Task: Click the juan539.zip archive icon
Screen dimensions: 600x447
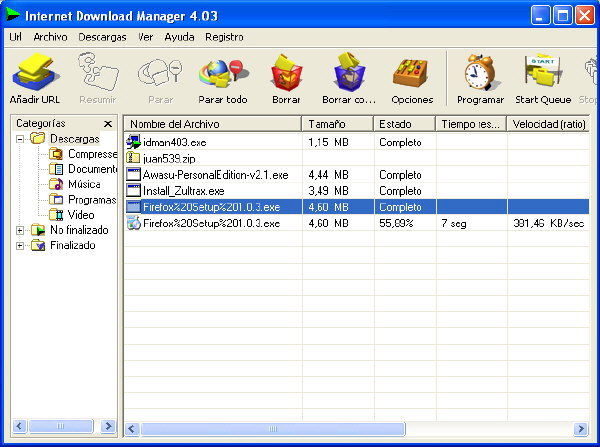Action: [133, 158]
